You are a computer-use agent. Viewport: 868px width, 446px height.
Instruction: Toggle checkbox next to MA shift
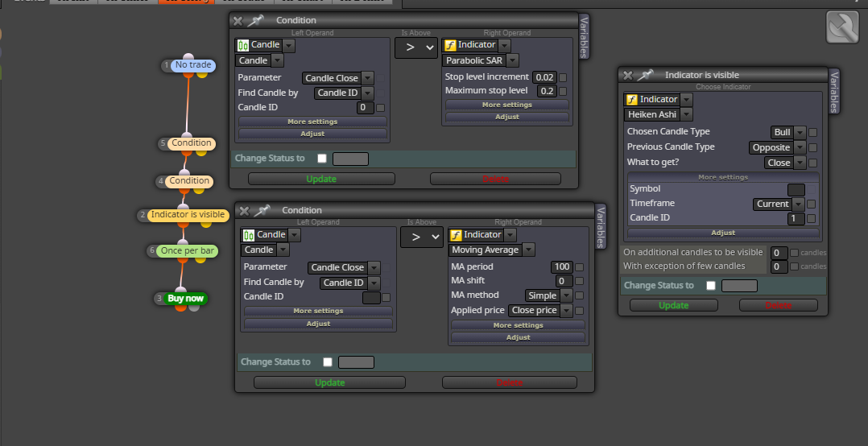point(579,281)
